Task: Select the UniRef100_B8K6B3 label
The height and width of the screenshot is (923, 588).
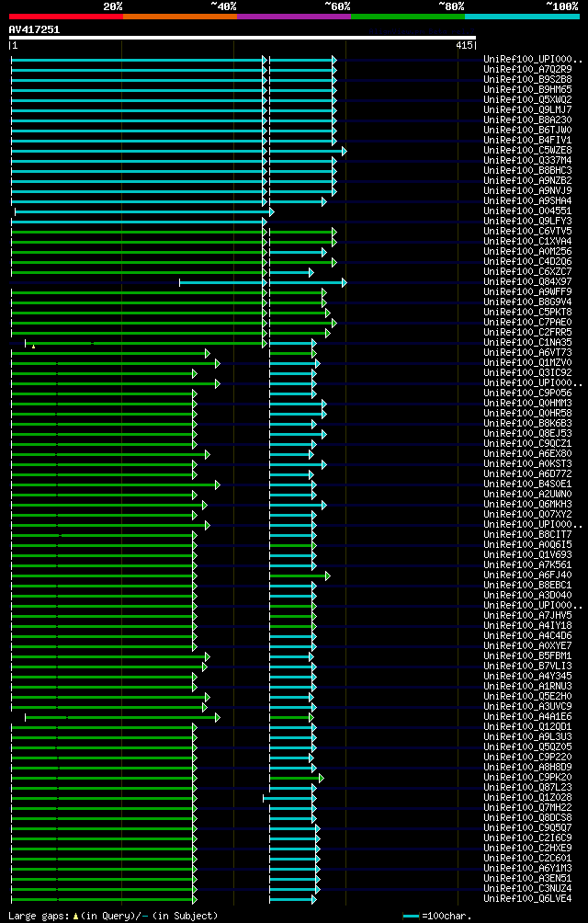Action: point(527,423)
